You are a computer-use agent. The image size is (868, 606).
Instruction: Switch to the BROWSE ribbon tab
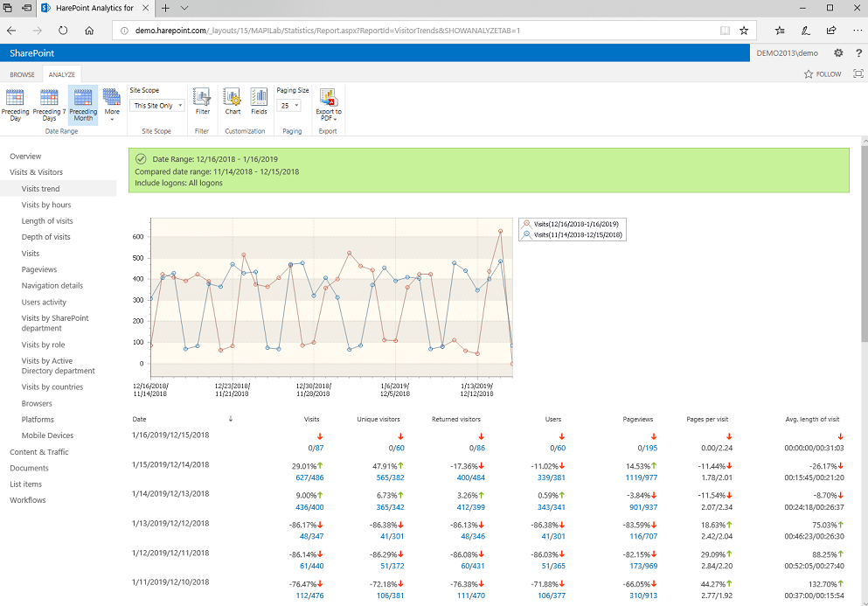pos(22,74)
